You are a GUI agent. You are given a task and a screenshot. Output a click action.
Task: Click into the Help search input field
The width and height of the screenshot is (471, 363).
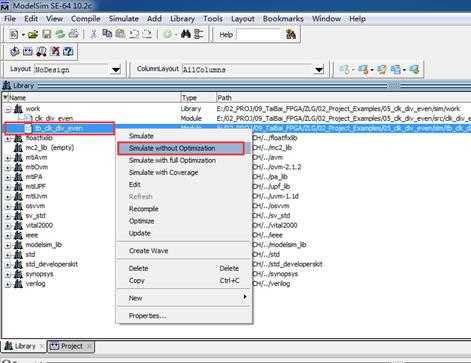[x=259, y=35]
